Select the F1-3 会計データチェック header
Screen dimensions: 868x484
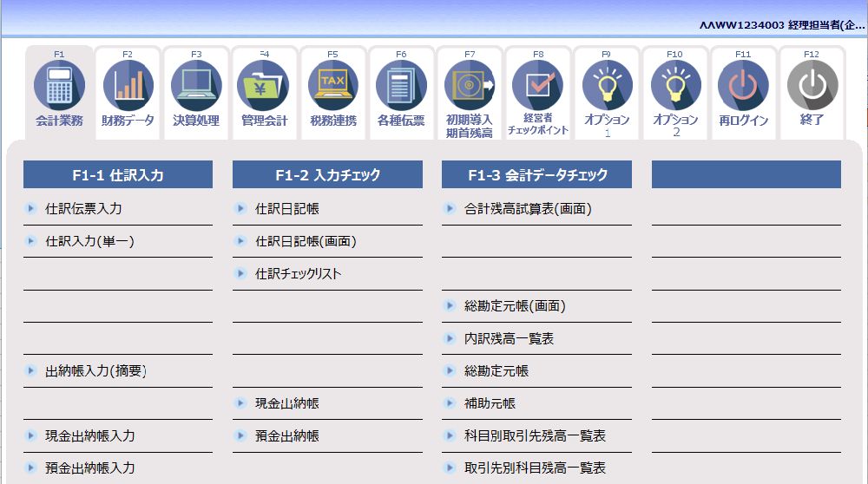tap(536, 175)
